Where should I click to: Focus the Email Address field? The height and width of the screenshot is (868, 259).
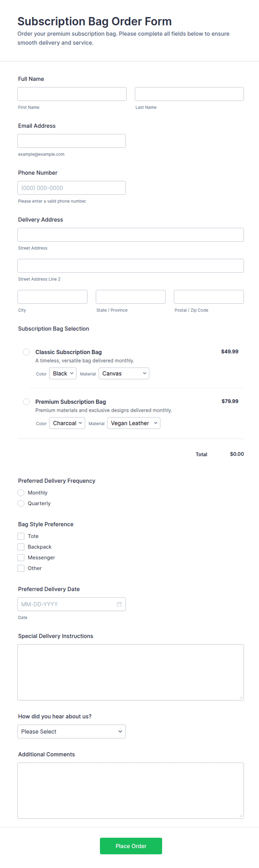(x=72, y=141)
